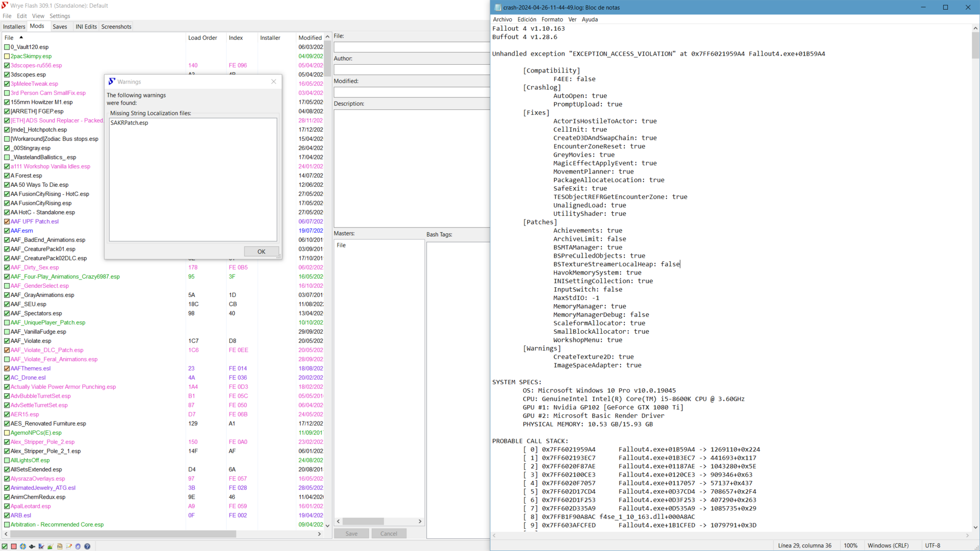Switch to the Installers tab
Screen dimensions: 980x551
[14, 27]
